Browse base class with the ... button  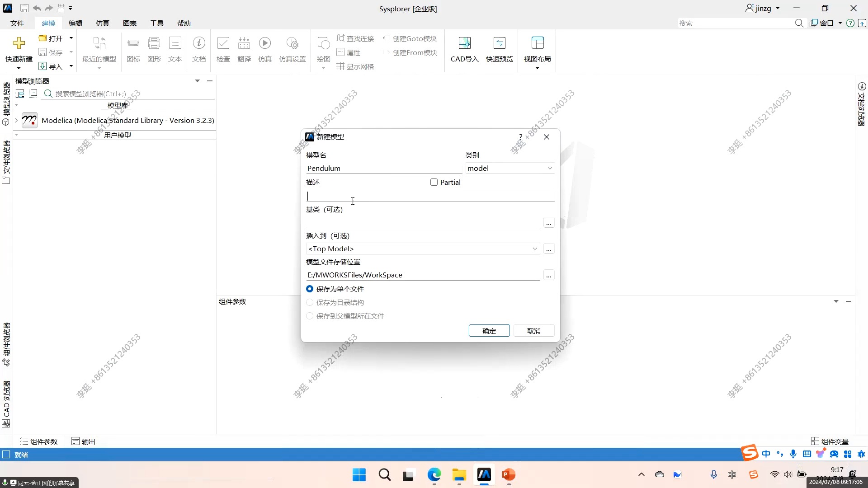point(548,223)
